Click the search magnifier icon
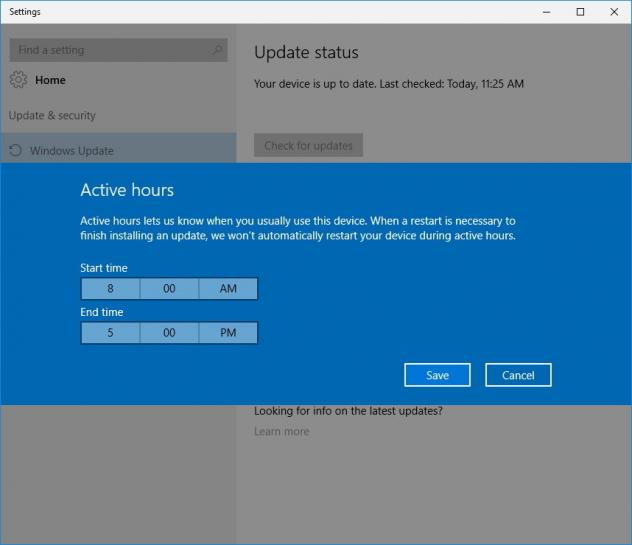 coord(217,50)
